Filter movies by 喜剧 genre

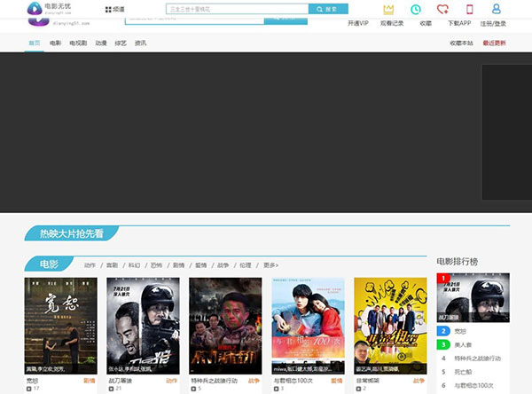click(x=112, y=265)
